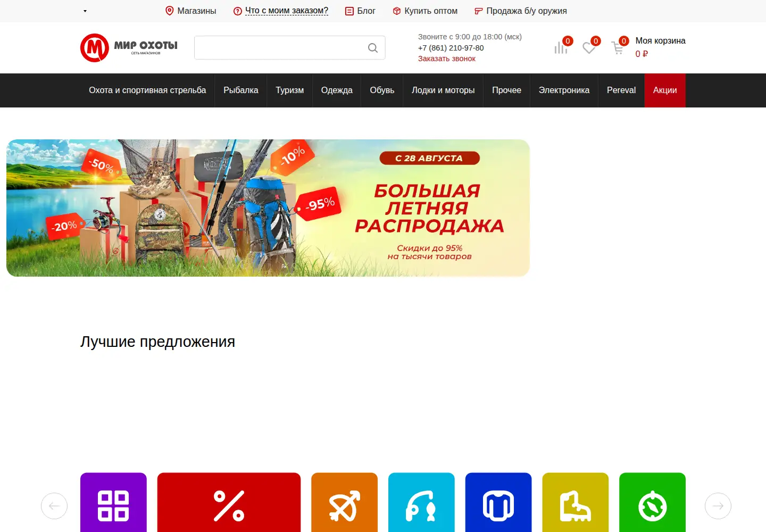Click the green compass tourism tile
The width and height of the screenshot is (766, 532).
click(x=652, y=502)
